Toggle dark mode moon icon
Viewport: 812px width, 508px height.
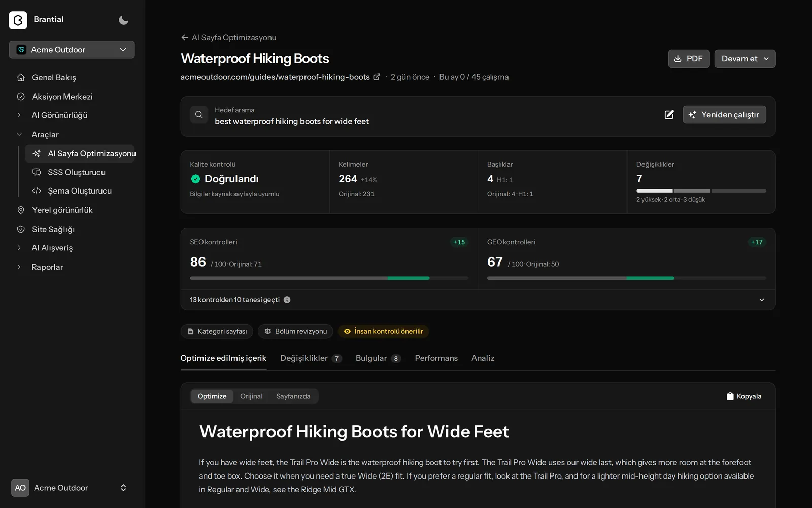123,20
